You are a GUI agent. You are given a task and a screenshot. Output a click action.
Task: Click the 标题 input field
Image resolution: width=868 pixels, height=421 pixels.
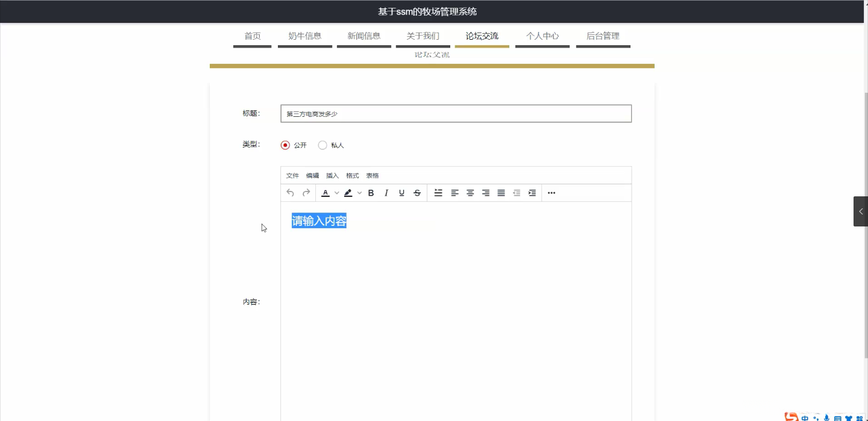click(x=456, y=114)
